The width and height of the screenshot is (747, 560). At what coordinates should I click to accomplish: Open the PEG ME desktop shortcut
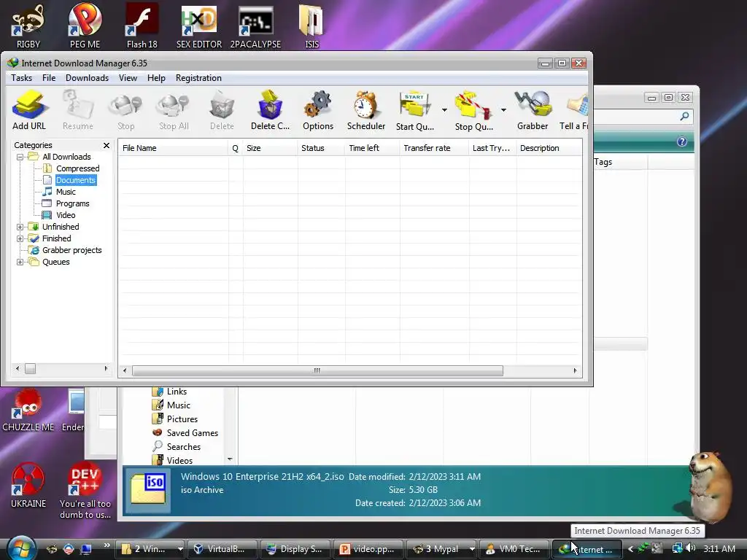[85, 26]
